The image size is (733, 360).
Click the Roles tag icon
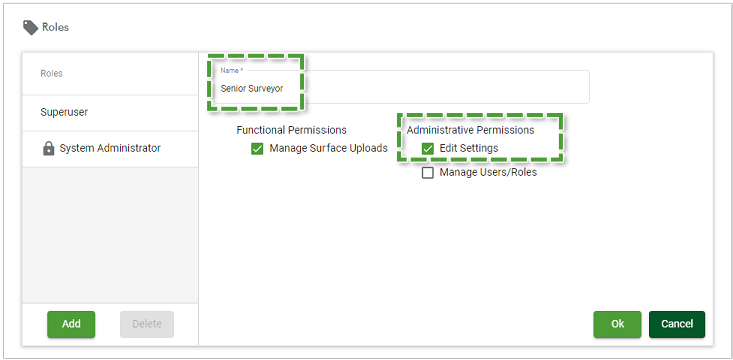coord(30,28)
